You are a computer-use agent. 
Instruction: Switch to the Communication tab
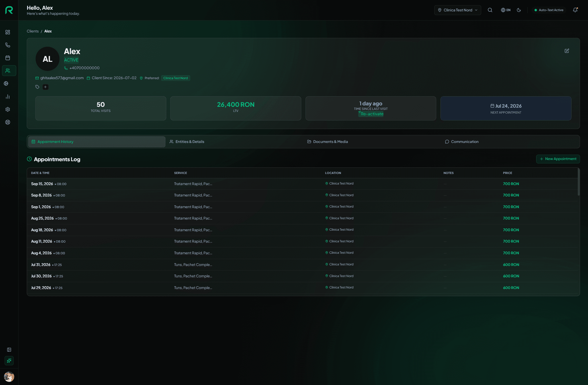pos(462,142)
